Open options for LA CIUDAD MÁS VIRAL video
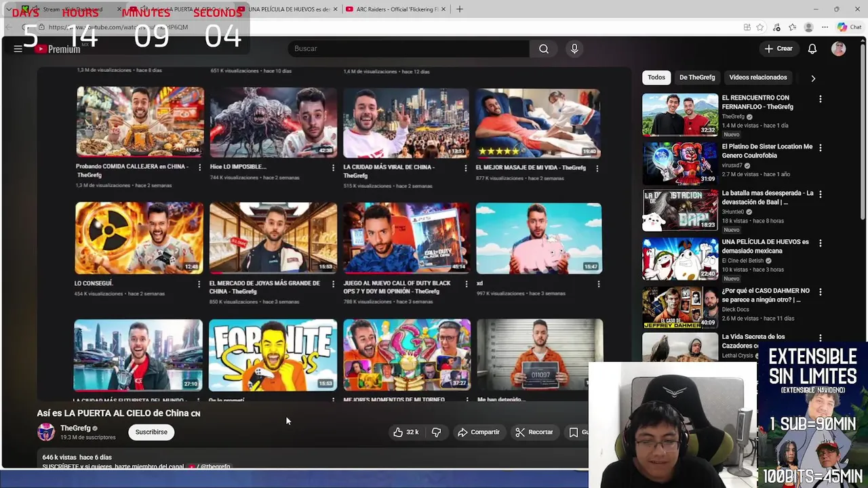 [x=466, y=167]
